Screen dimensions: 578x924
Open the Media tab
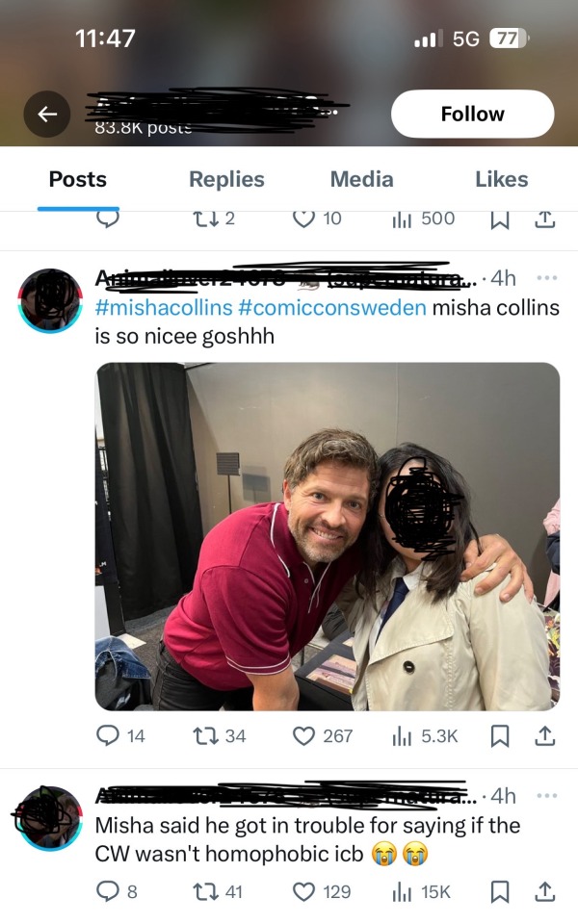click(361, 179)
